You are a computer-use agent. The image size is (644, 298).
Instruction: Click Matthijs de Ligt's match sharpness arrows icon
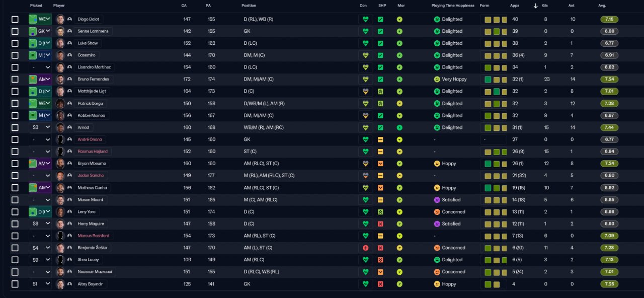pyautogui.click(x=380, y=91)
